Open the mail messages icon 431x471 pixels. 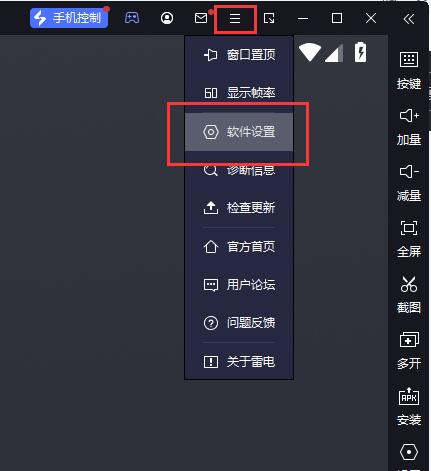tap(201, 18)
